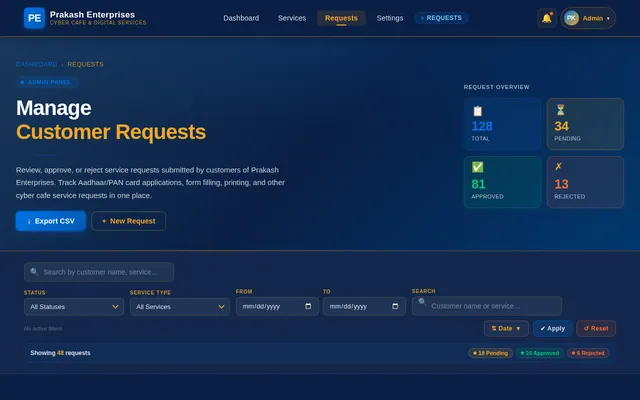The width and height of the screenshot is (640, 400).
Task: Focus the From date input
Action: (277, 306)
